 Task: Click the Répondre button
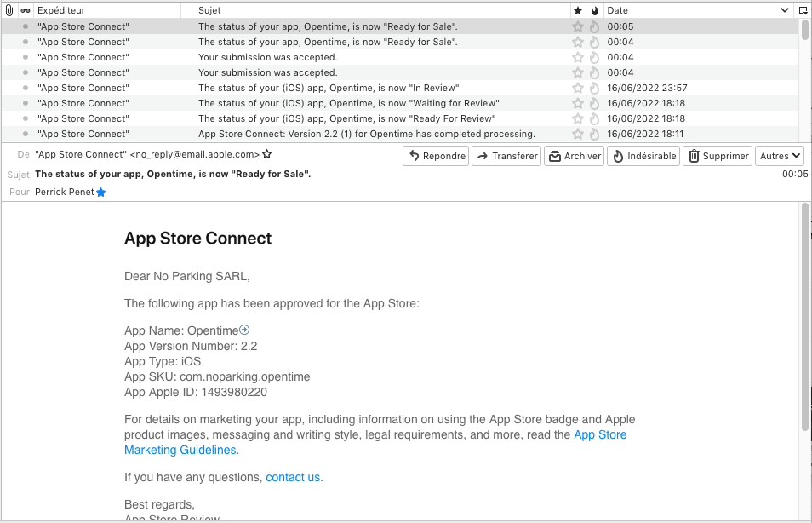(x=436, y=156)
